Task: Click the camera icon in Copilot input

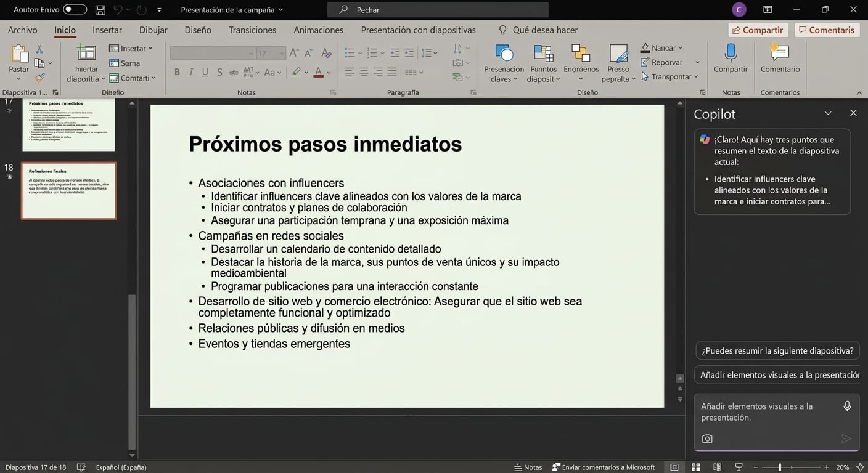Action: click(707, 439)
